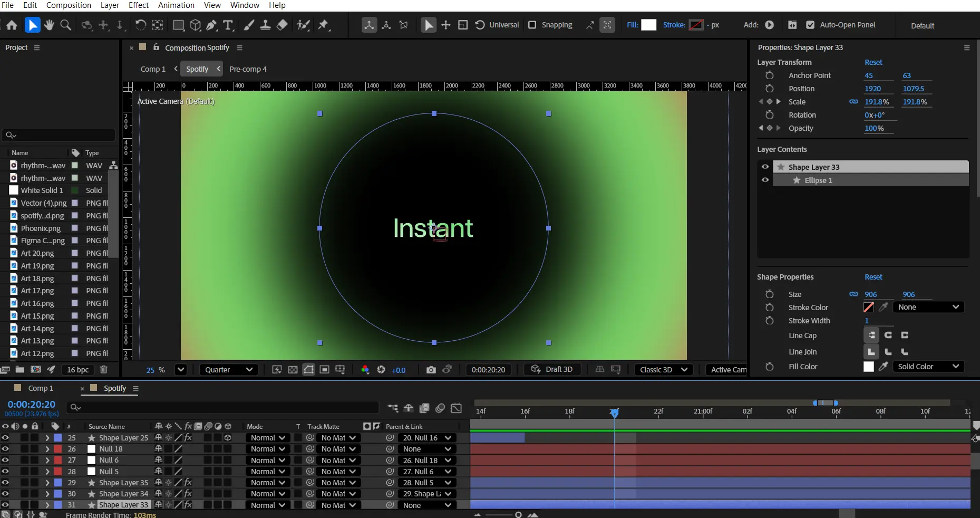
Task: Select the Type text tool
Action: tap(228, 25)
